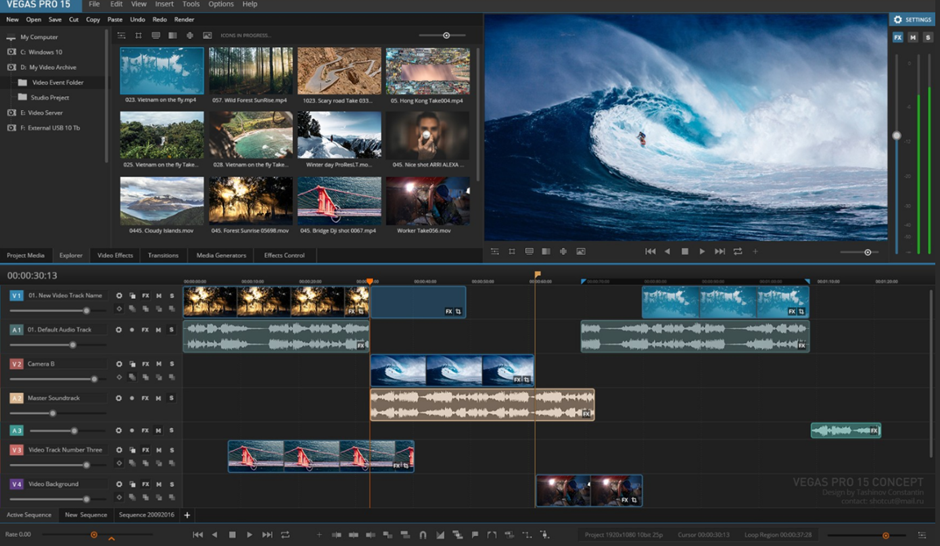Image resolution: width=940 pixels, height=546 pixels.
Task: Toggle mute on Video Track Number Three
Action: pyautogui.click(x=158, y=450)
